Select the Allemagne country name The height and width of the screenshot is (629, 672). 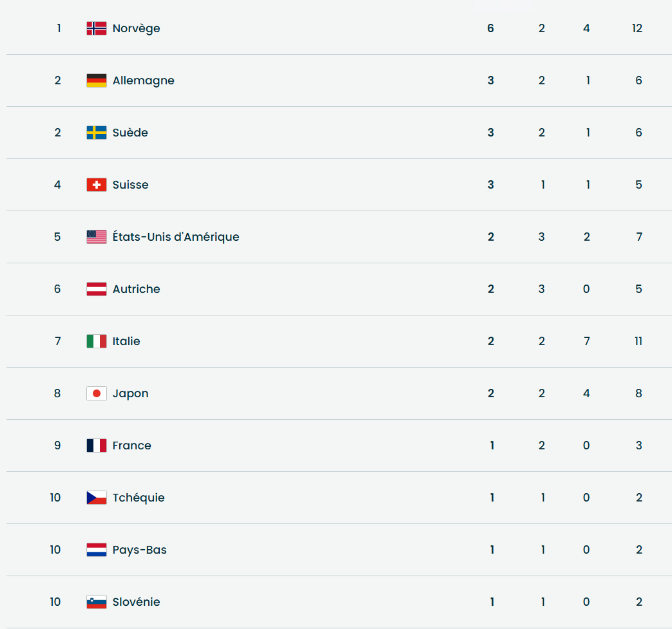click(x=143, y=80)
